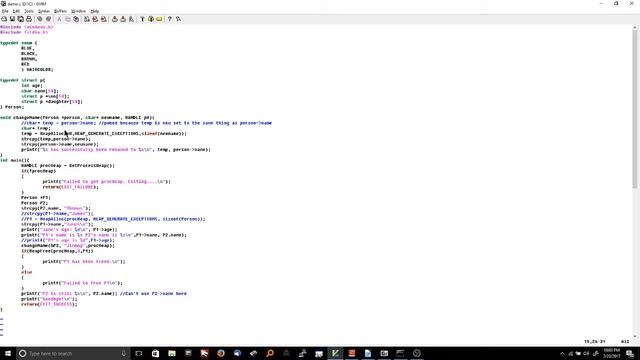This screenshot has height=360, width=640.
Task: Show hidden system tray icons chevron
Action: pos(562,353)
